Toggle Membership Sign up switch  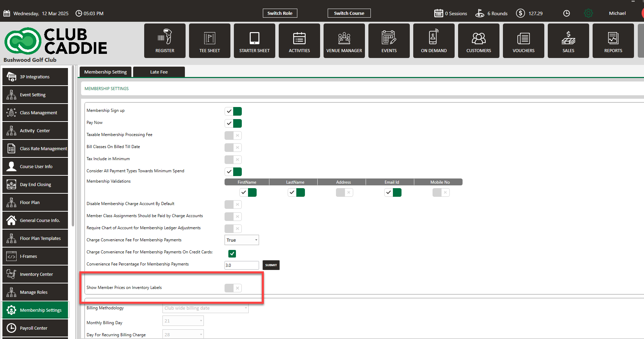coord(233,111)
